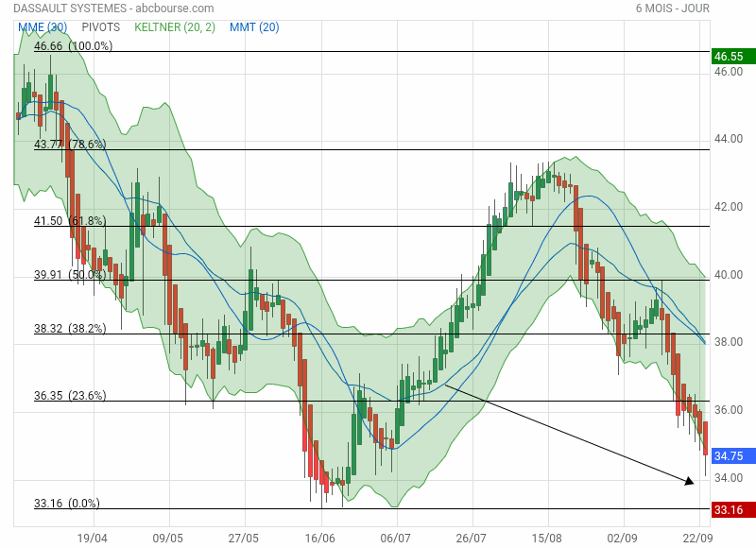
Task: Click the MME (30) indicator label
Action: pos(43,27)
